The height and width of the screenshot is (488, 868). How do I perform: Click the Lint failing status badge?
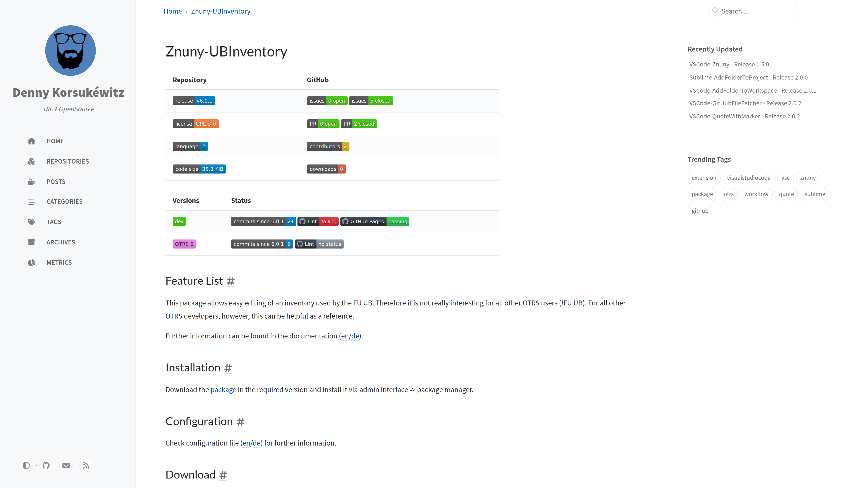pyautogui.click(x=318, y=221)
